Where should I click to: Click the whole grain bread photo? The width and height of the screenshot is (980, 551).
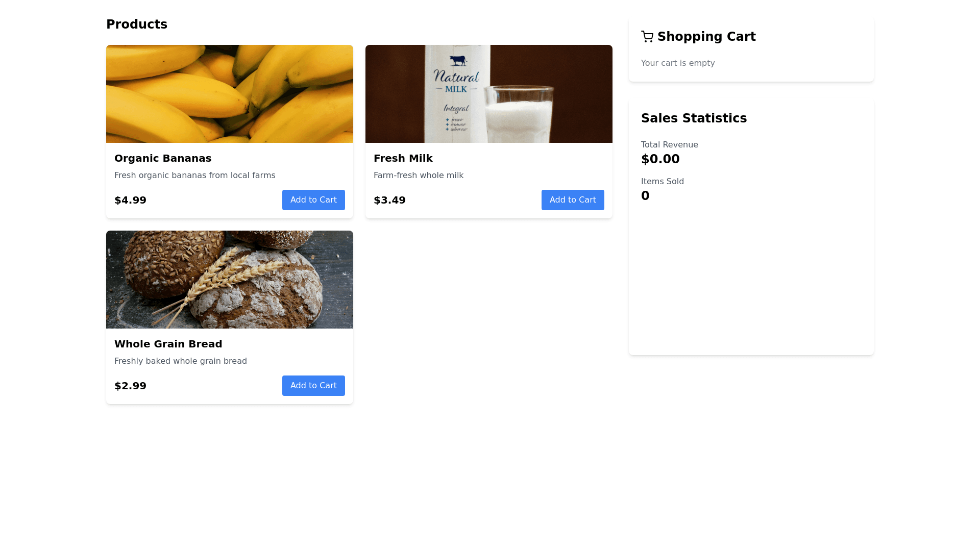230,280
